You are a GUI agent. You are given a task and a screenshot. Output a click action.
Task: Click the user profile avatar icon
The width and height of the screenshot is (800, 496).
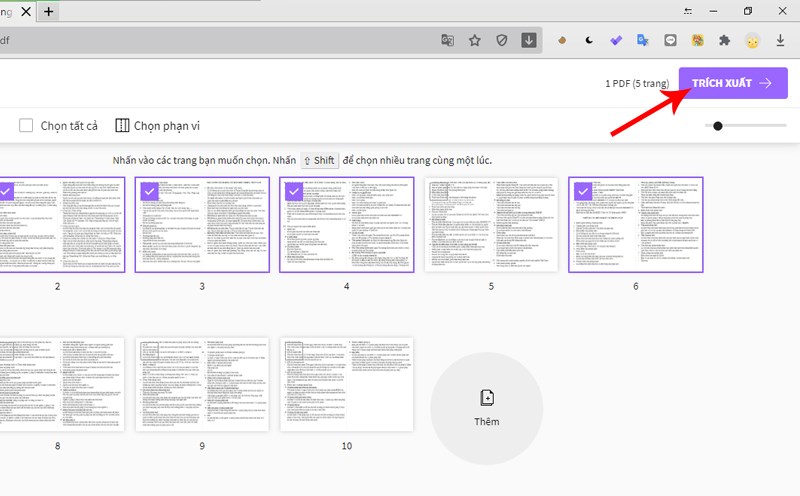coord(753,41)
